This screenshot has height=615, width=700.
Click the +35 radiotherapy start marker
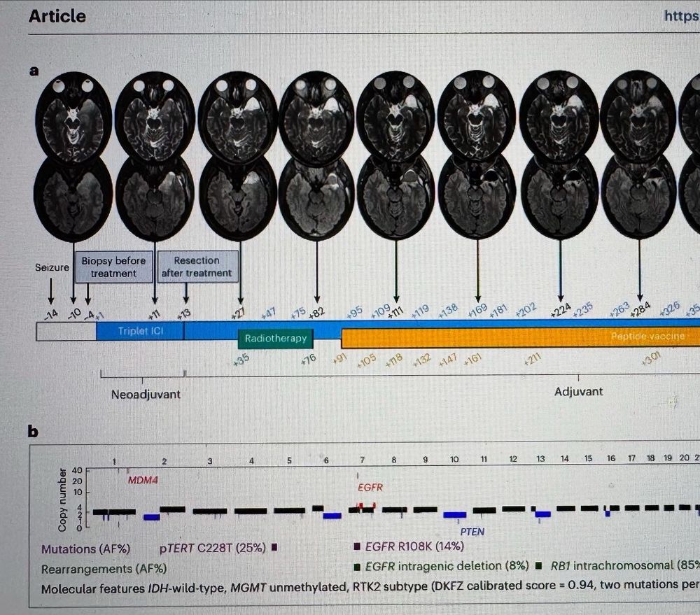click(x=241, y=360)
